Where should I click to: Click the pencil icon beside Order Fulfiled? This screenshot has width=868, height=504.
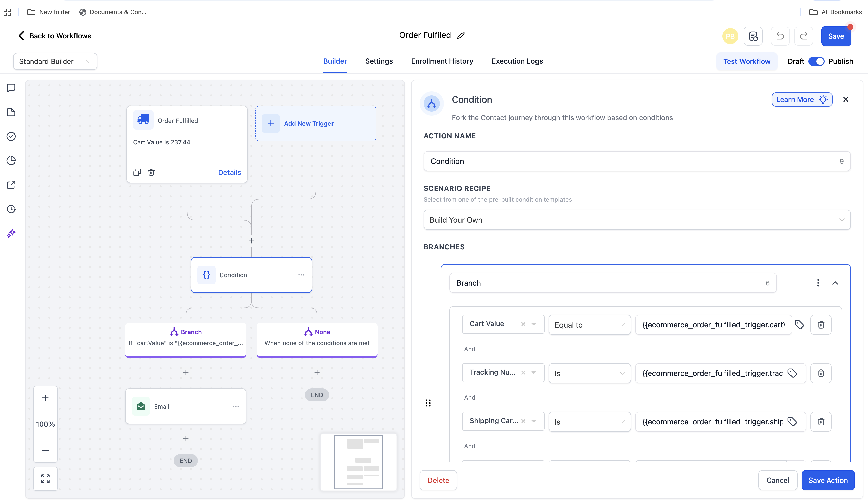coord(461,35)
